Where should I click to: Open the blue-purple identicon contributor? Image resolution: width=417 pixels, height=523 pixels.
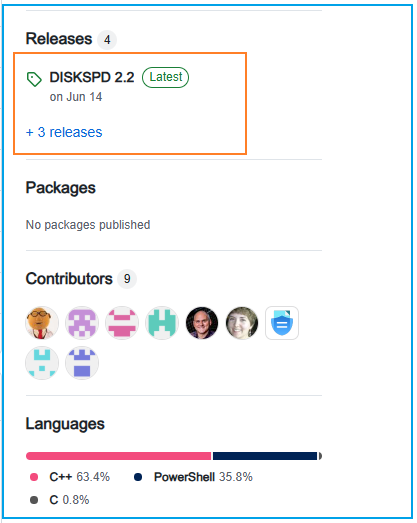pos(82,363)
